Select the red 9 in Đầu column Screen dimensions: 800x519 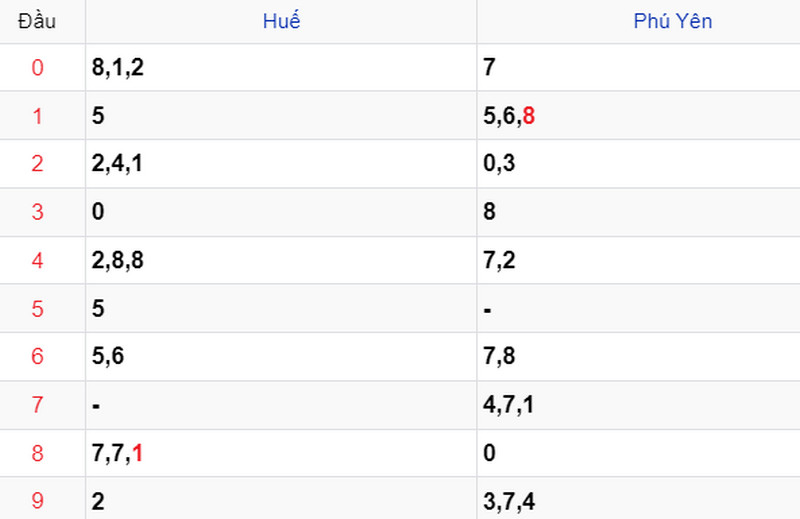[x=37, y=501]
